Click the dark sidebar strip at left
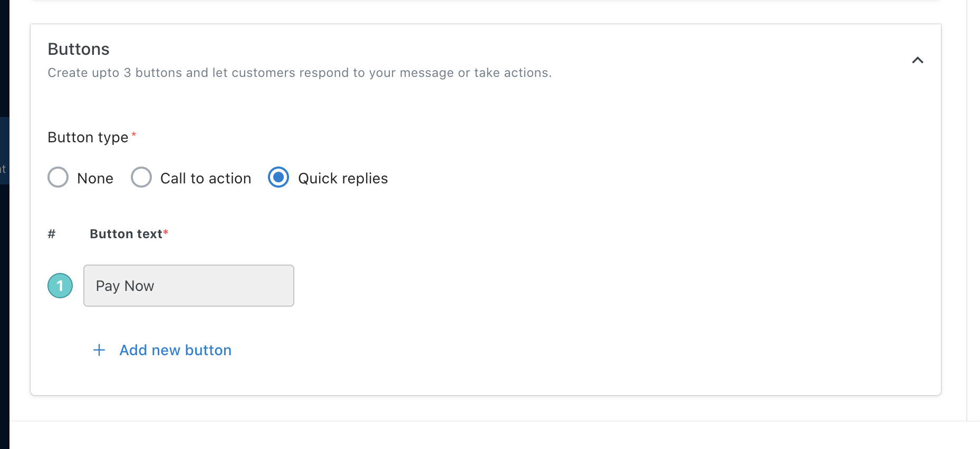Image resolution: width=980 pixels, height=449 pixels. click(x=5, y=316)
